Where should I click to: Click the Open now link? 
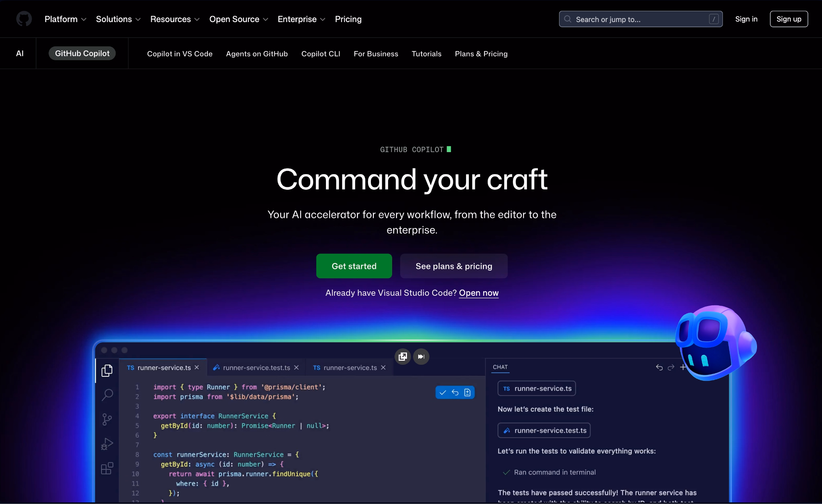[479, 293]
